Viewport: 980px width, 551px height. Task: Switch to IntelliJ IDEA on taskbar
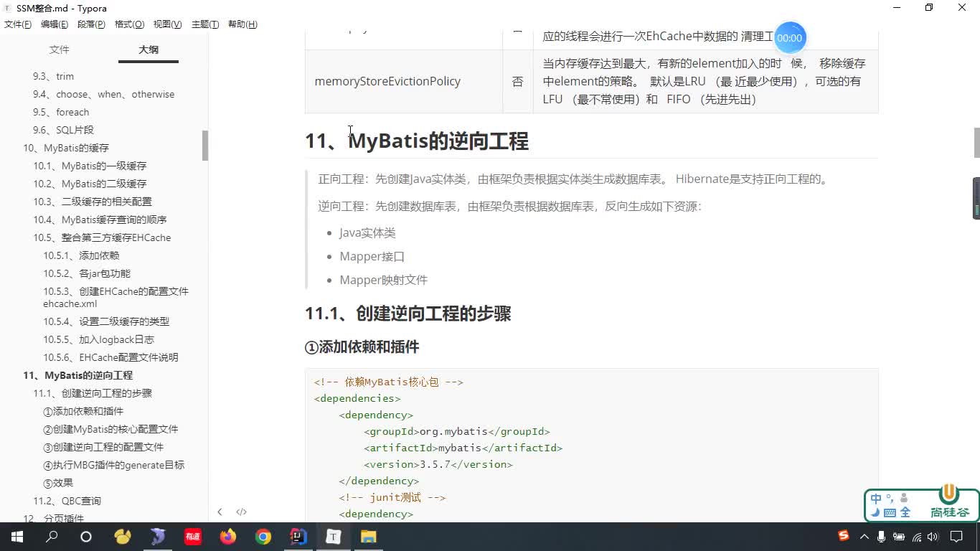[298, 537]
